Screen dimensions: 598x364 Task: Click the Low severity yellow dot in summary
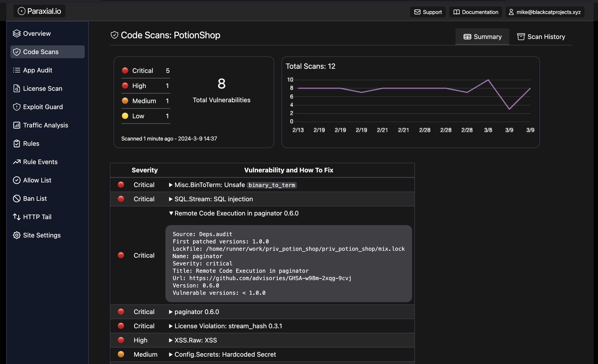(125, 116)
